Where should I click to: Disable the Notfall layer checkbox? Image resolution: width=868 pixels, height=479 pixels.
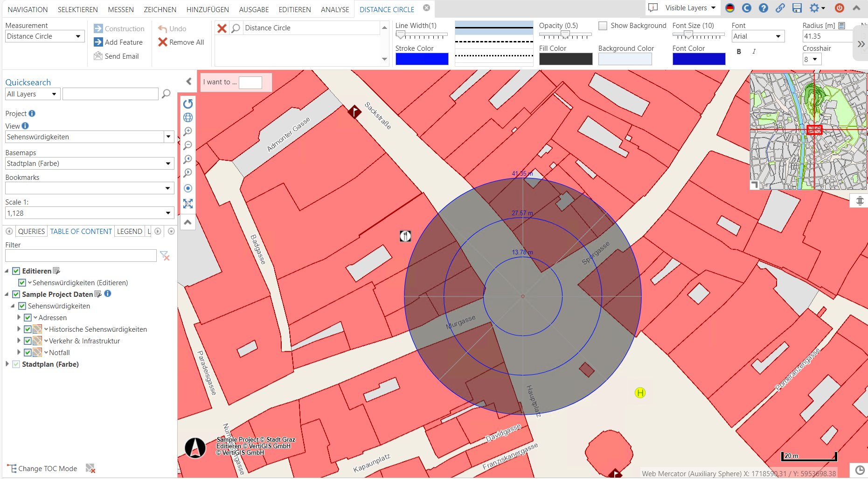tap(28, 352)
